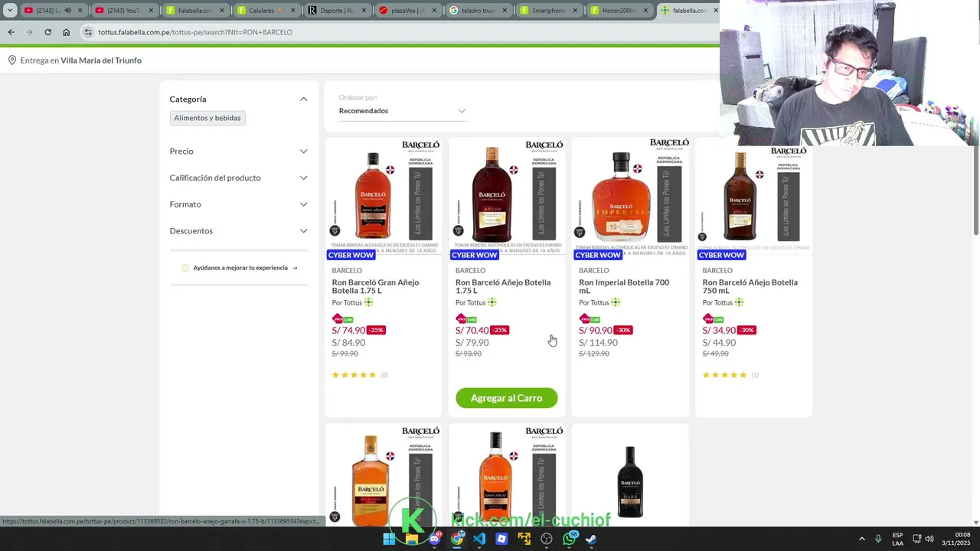The image size is (980, 551).
Task: Click the S/ 74.90 price
Action: pyautogui.click(x=348, y=330)
